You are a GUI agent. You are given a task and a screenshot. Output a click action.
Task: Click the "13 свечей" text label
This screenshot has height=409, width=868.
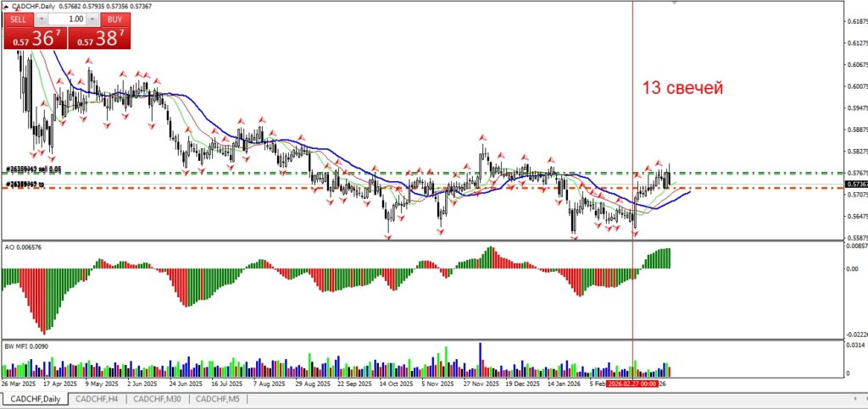(x=682, y=88)
